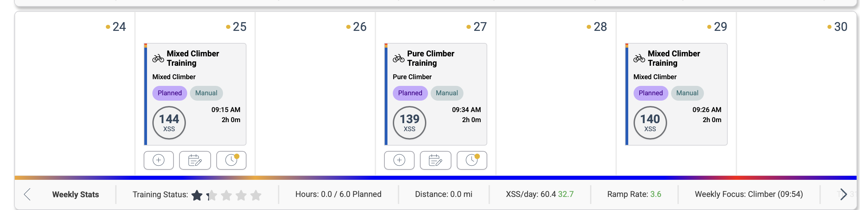Click the bike icon on day 29 workout
Image resolution: width=868 pixels, height=210 pixels.
pyautogui.click(x=639, y=58)
